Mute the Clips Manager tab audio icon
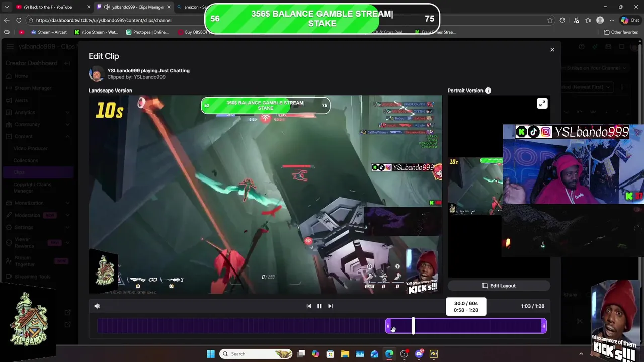This screenshot has height=362, width=644. pos(107,7)
